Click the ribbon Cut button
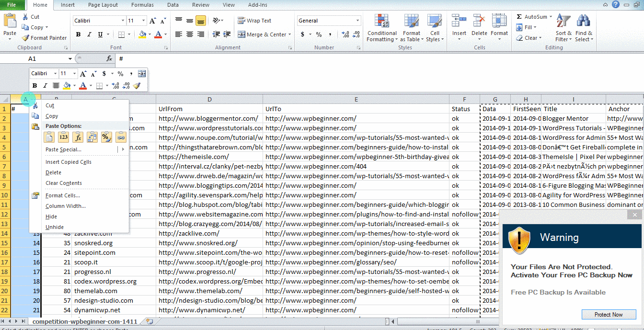Viewport: 644px width, 330px height. (x=31, y=17)
